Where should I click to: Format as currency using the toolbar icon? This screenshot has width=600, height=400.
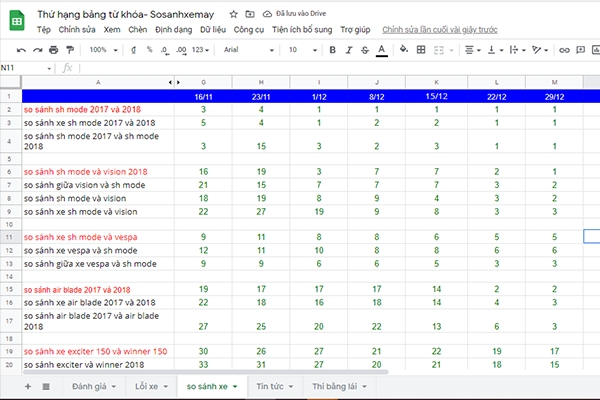pyautogui.click(x=133, y=50)
